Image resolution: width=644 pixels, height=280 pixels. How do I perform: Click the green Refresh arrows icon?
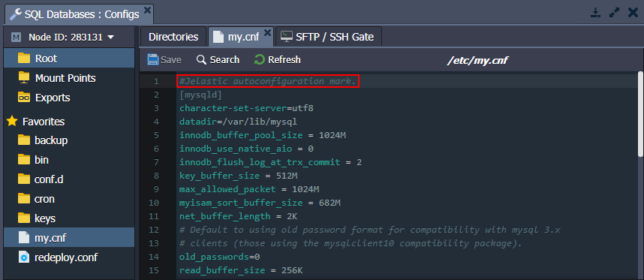(259, 60)
